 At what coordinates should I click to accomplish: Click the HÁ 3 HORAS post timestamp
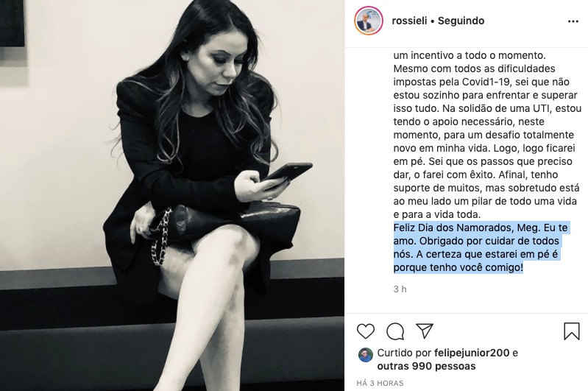click(380, 383)
